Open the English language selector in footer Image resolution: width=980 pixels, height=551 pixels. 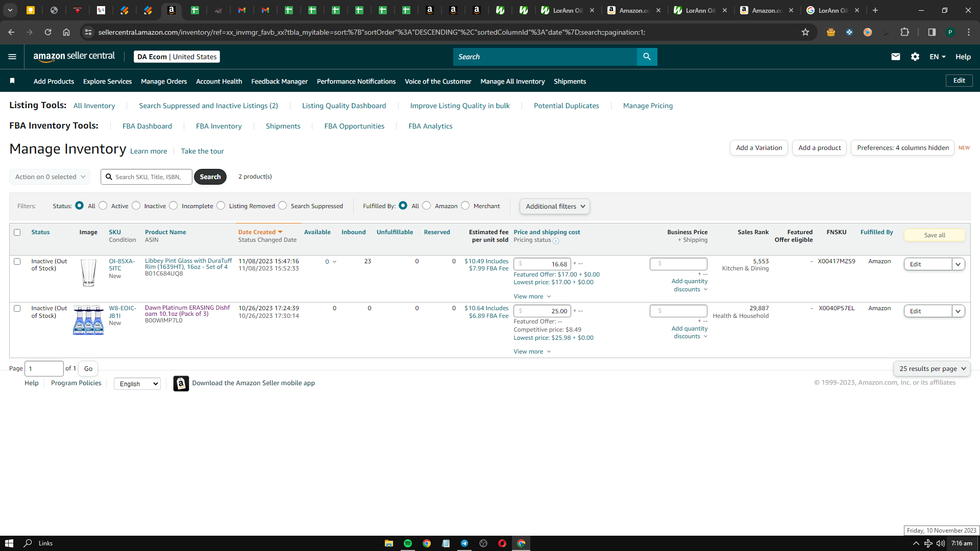click(137, 384)
